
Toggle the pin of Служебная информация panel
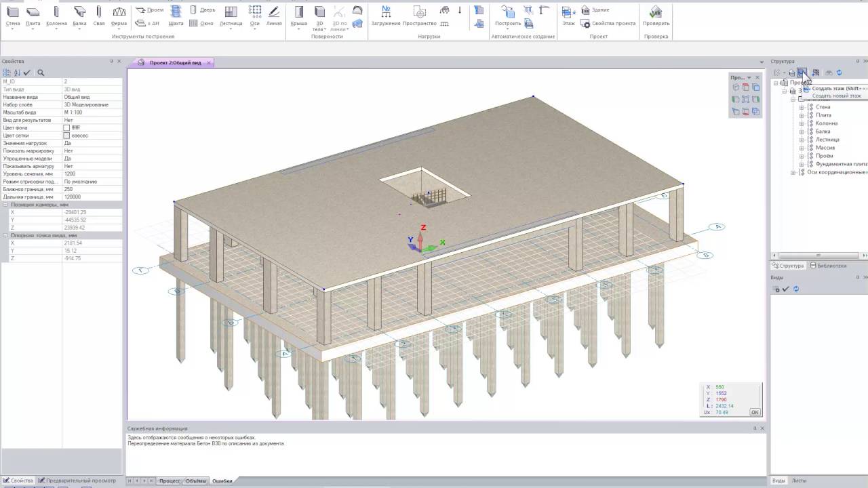tap(755, 428)
